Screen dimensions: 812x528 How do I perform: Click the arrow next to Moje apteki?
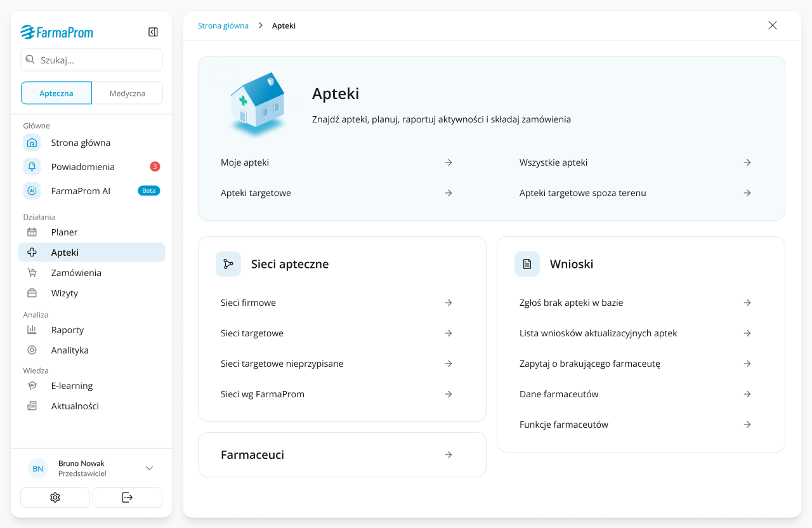(449, 162)
